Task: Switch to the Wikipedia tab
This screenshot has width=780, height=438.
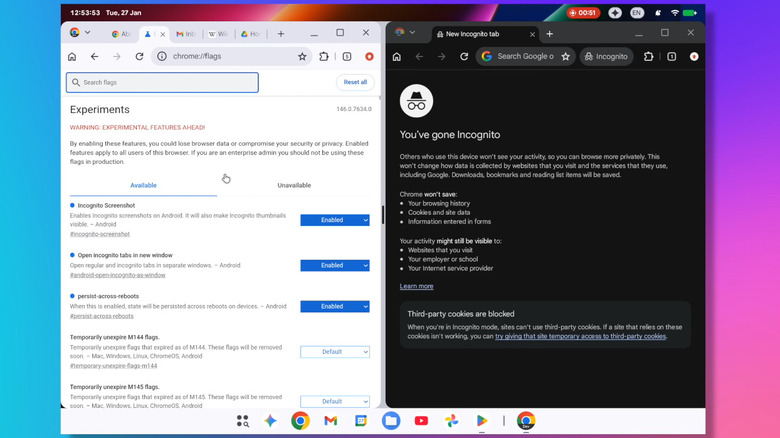Action: (218, 34)
